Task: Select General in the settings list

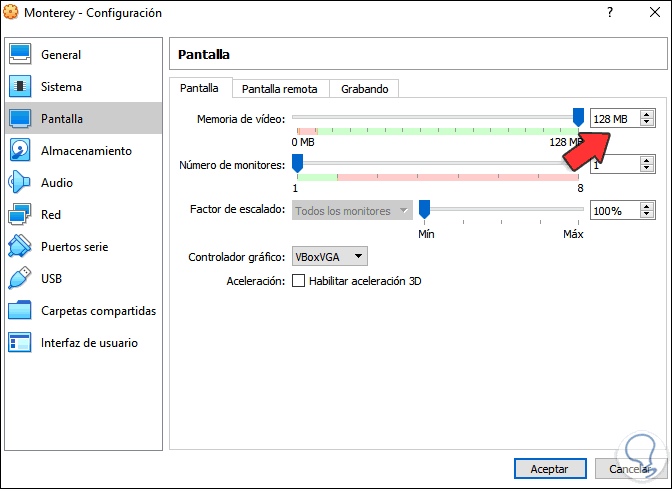Action: (x=84, y=54)
